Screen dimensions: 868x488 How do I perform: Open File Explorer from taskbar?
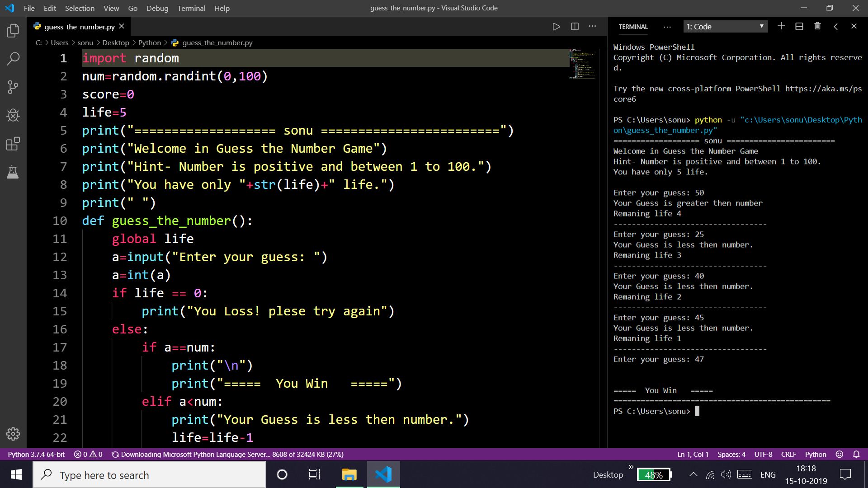point(349,474)
